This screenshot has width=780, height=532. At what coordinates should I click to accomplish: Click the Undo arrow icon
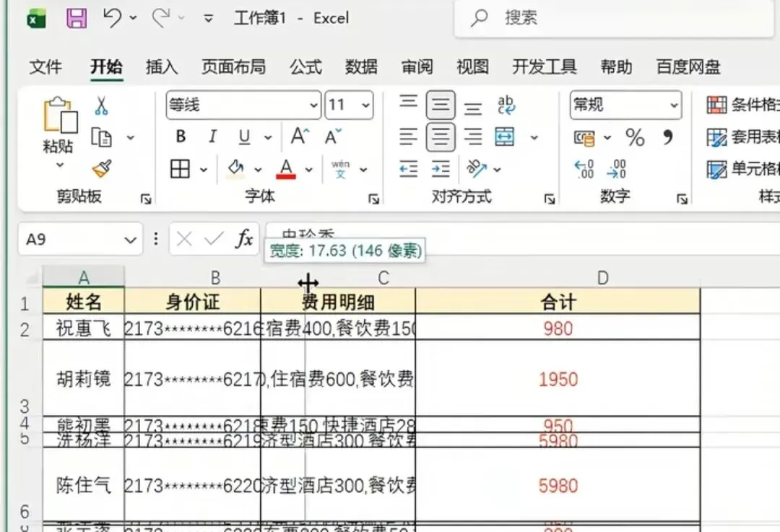pos(113,18)
